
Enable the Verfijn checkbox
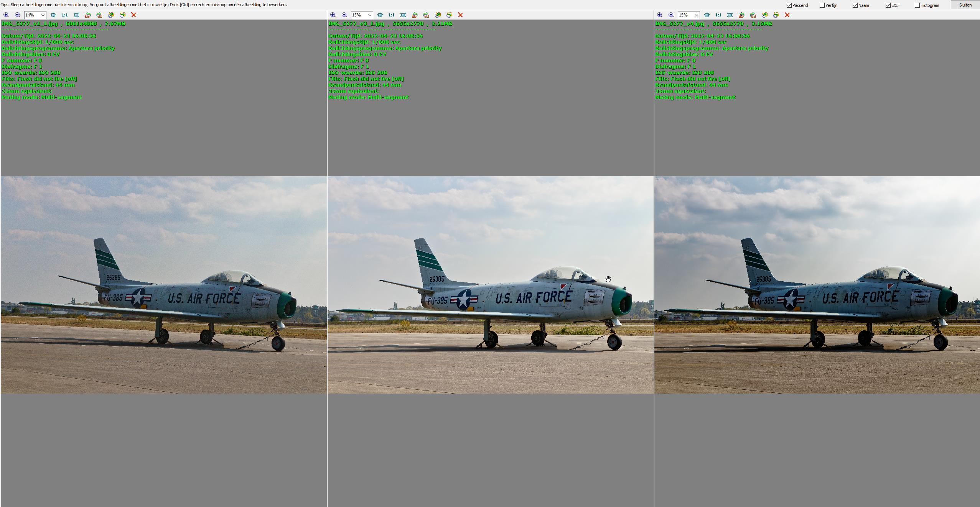tap(822, 5)
